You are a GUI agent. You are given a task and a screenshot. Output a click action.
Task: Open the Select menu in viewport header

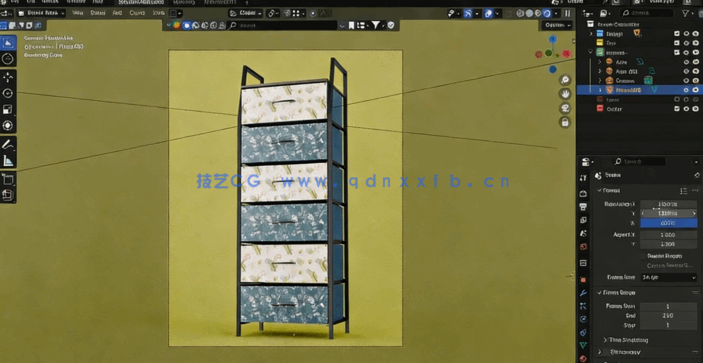(x=98, y=13)
